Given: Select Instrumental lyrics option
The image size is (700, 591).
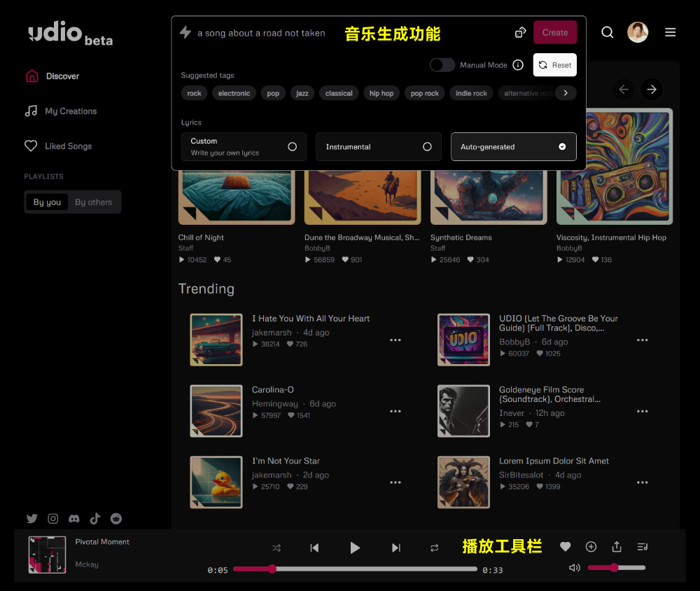Looking at the screenshot, I should 379,146.
